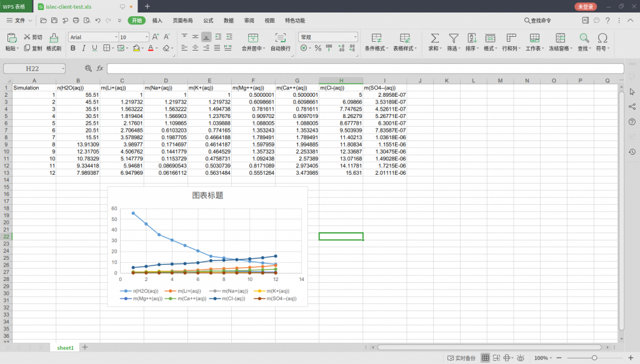Click the zoom slider handle
640x364 pixels.
point(594,358)
